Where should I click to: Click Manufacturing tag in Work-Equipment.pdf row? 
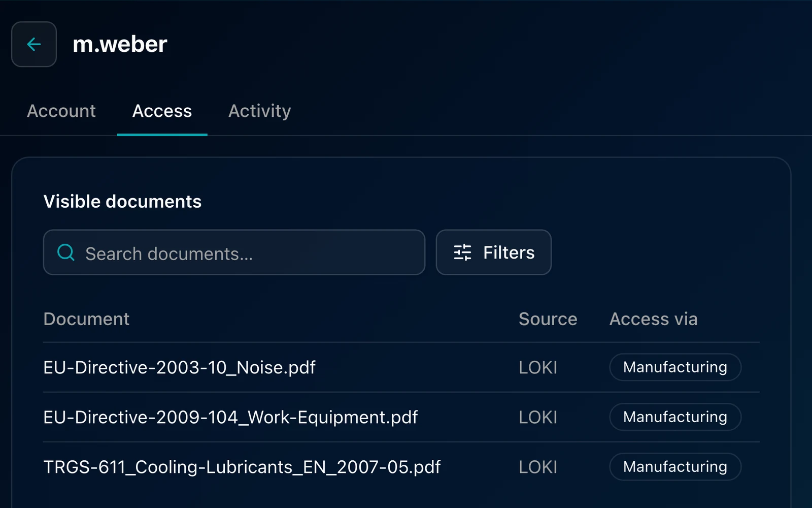[675, 417]
